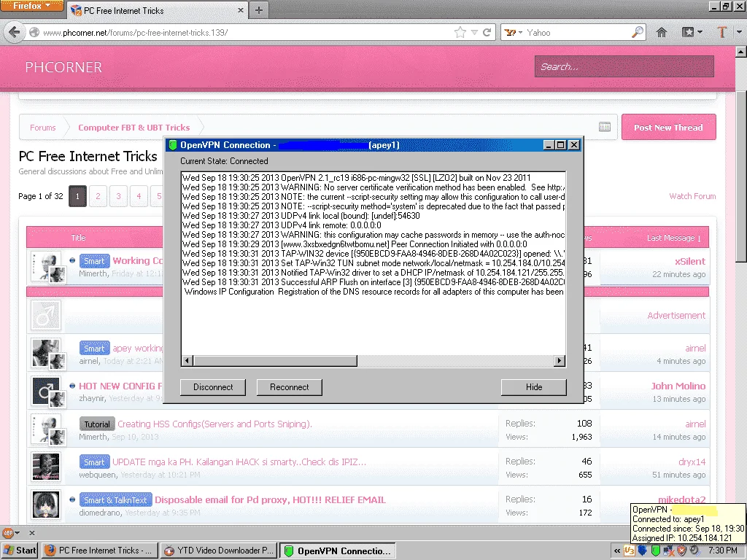Screen dimensions: 747x560
Task: Click the Yahoo search input box
Action: click(x=578, y=32)
